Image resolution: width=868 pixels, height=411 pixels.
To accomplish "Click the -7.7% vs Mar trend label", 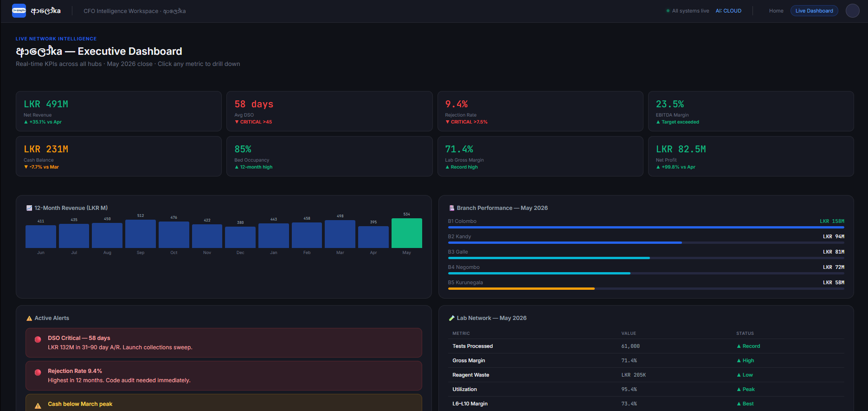I will pyautogui.click(x=41, y=167).
